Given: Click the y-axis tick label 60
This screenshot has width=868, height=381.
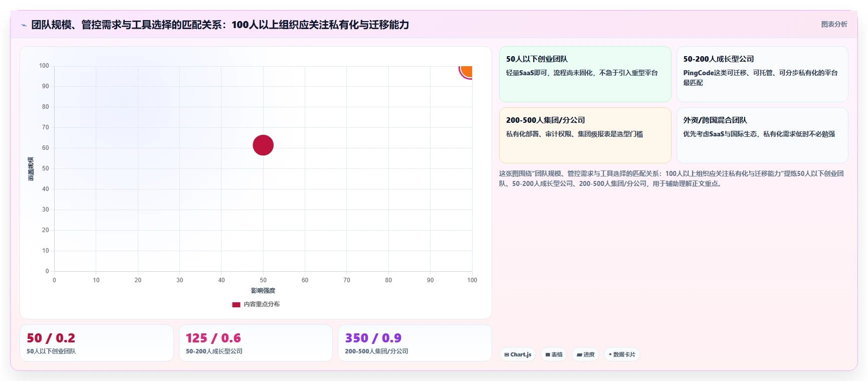Looking at the screenshot, I should pyautogui.click(x=46, y=148).
